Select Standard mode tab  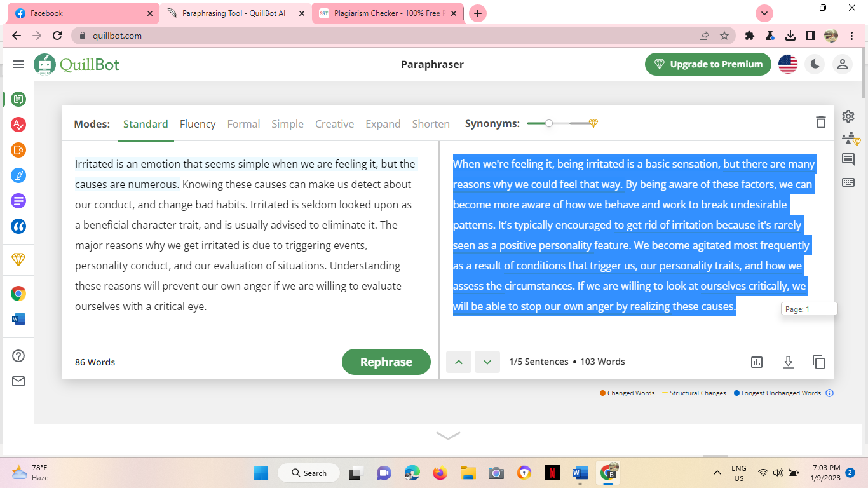(146, 124)
